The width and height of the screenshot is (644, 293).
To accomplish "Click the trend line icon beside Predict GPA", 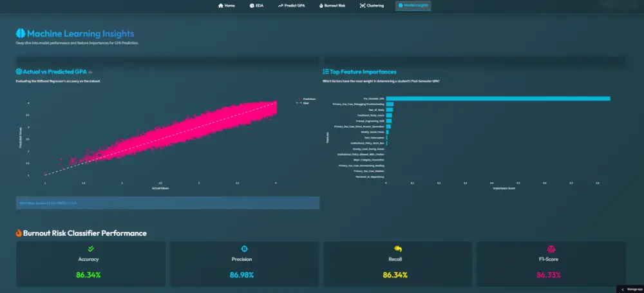I will click(x=280, y=6).
